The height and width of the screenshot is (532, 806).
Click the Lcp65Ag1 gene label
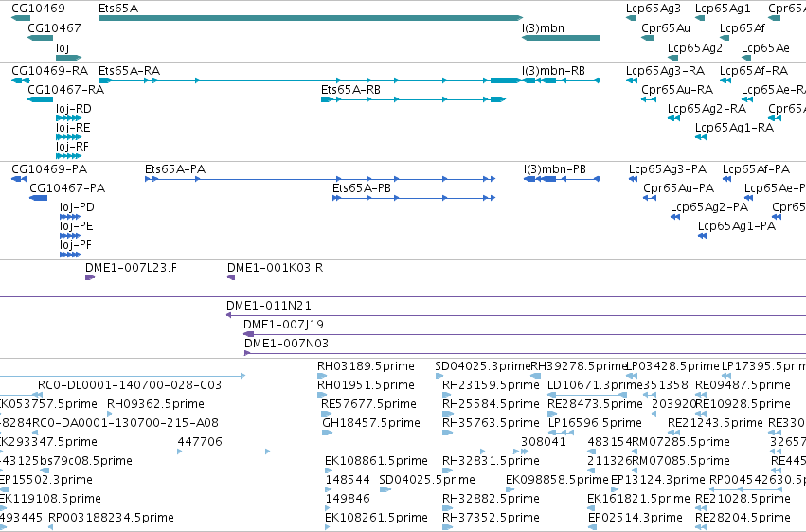point(723,9)
